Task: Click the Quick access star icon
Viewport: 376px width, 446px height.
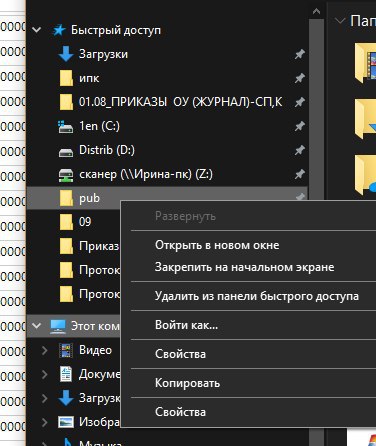Action: 59,30
